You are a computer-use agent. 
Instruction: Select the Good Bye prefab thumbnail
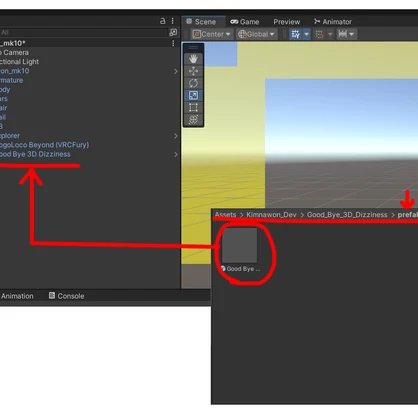coord(240,246)
